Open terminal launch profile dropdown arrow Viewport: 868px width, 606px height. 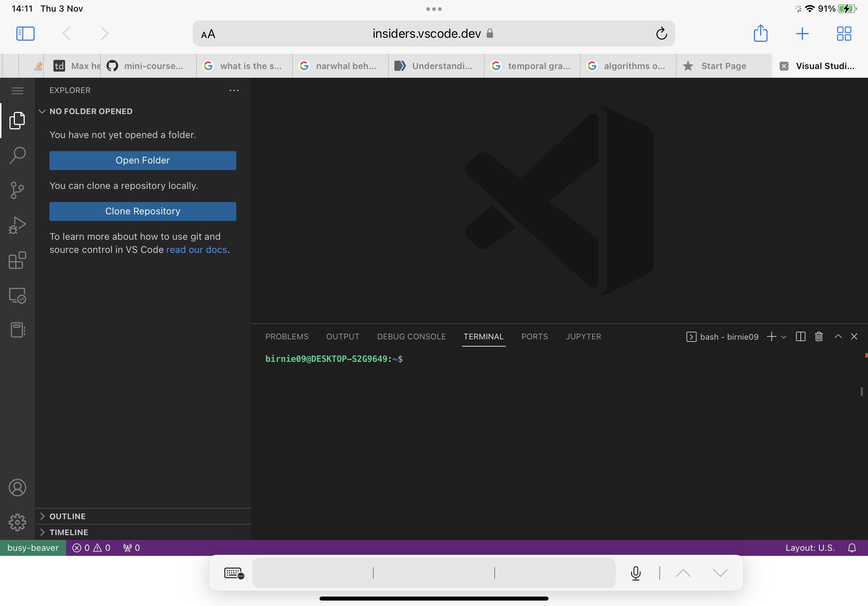pos(784,337)
